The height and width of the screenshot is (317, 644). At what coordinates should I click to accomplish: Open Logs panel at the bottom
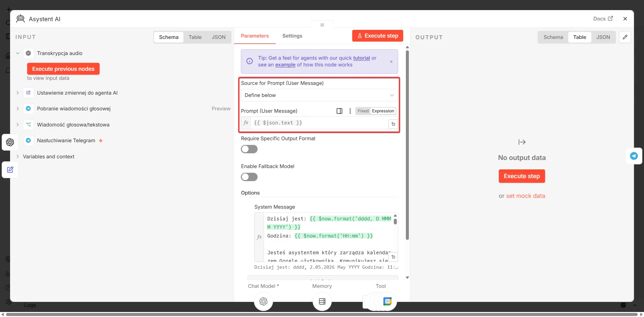tap(30, 305)
